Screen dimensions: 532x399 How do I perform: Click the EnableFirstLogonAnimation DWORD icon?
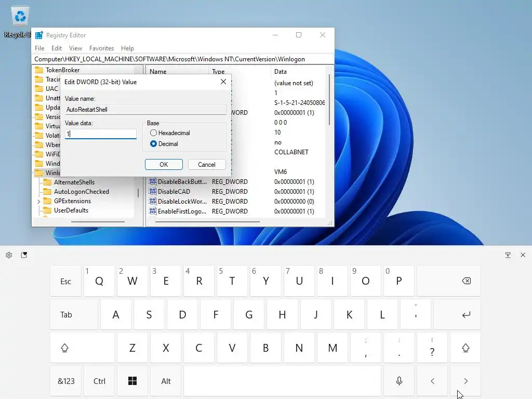click(153, 211)
